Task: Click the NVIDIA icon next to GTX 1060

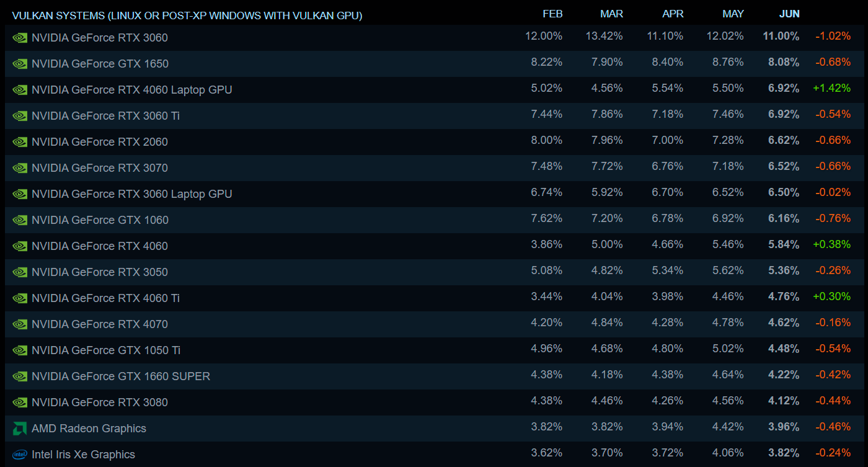Action: point(20,220)
